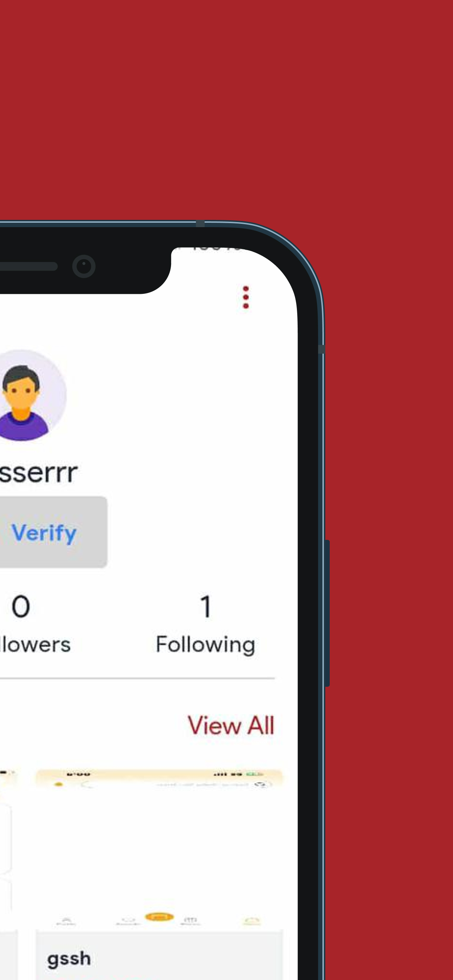This screenshot has height=980, width=453.
Task: Click the divider line under follower stats
Action: [x=137, y=678]
